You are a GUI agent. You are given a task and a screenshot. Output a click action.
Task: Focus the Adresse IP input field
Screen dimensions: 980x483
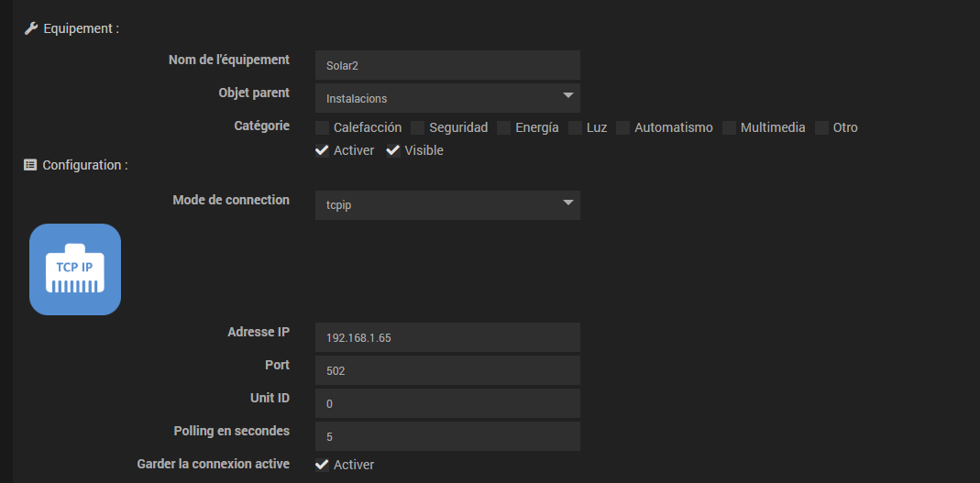click(x=447, y=337)
